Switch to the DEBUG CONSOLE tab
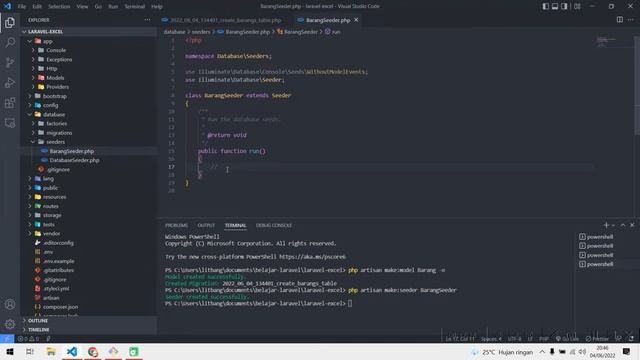This screenshot has width=640, height=360. point(274,225)
